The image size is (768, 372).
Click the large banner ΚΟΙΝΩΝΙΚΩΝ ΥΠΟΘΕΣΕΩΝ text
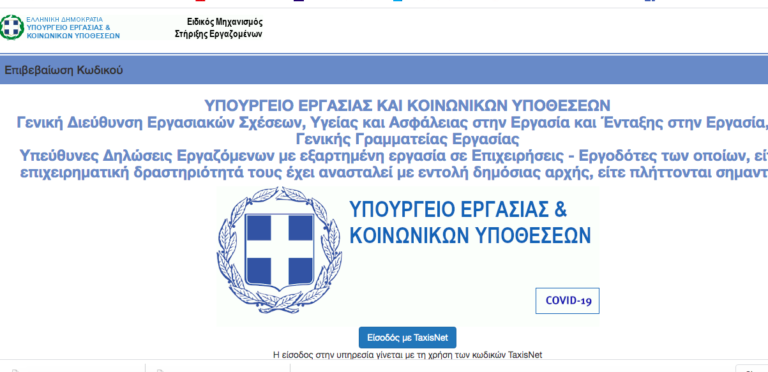(471, 235)
